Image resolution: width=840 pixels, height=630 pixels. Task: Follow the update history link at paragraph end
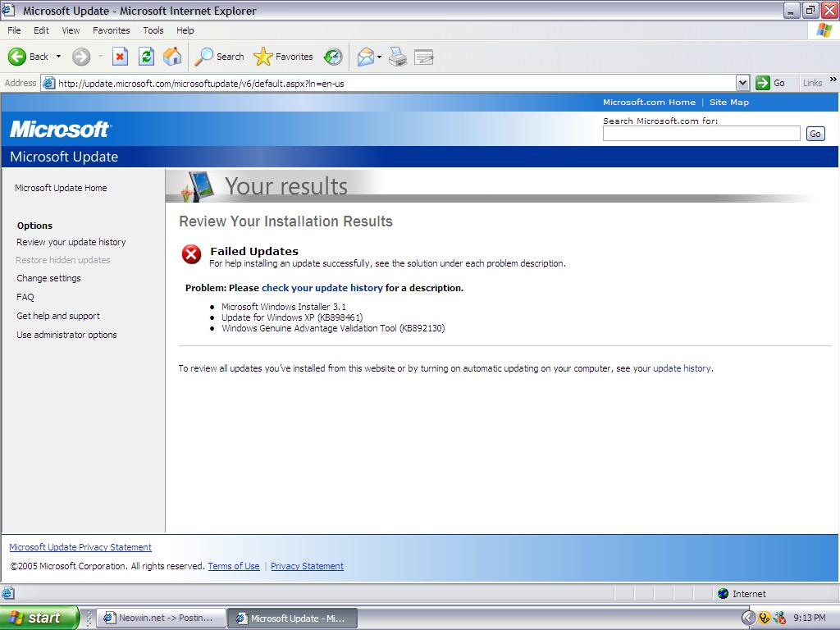point(682,368)
